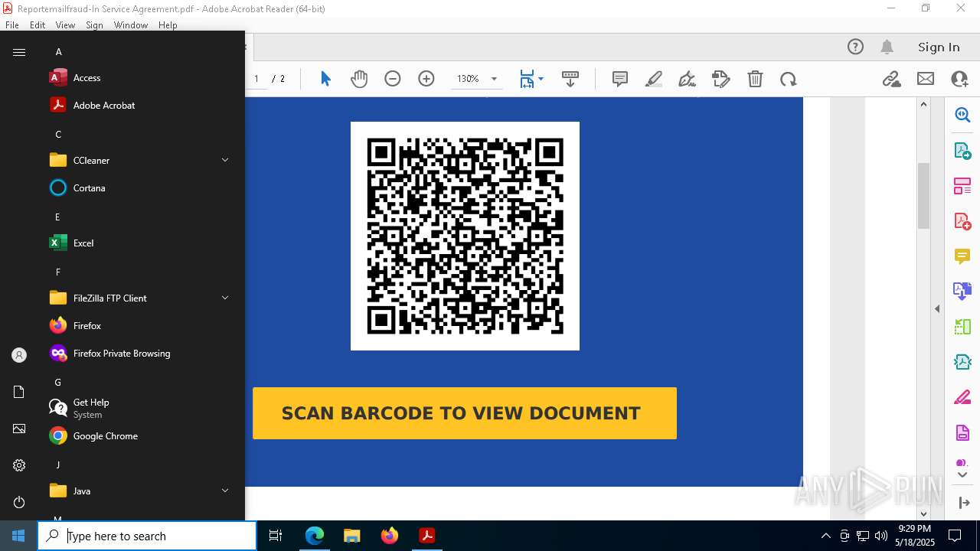Select the Highlight text tool
The image size is (980, 551).
[x=654, y=79]
